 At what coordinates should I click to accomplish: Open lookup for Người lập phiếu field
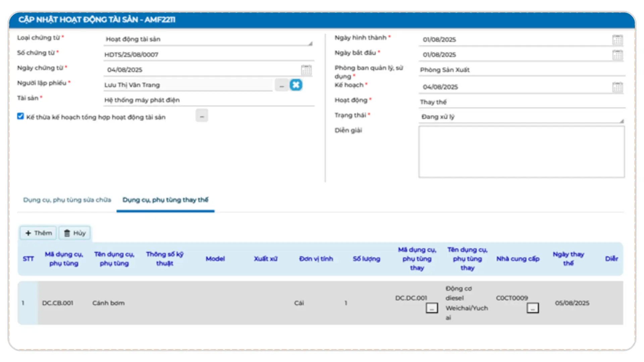pos(281,85)
